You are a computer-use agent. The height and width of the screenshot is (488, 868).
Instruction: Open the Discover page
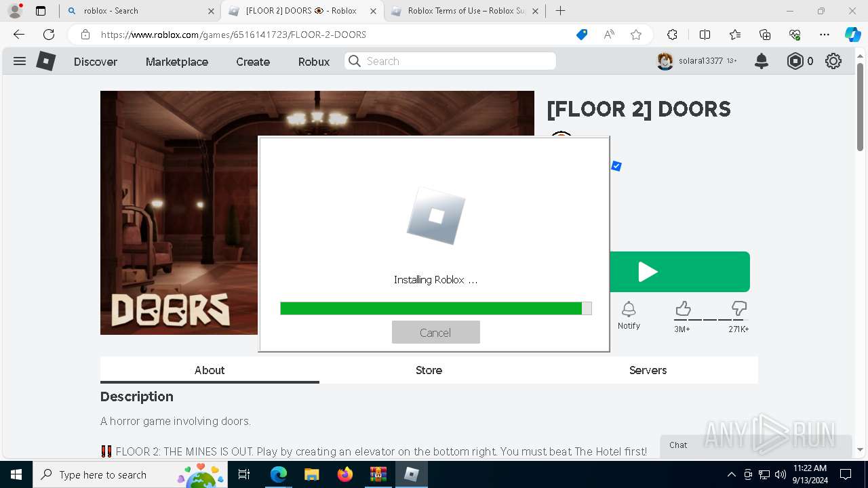96,62
